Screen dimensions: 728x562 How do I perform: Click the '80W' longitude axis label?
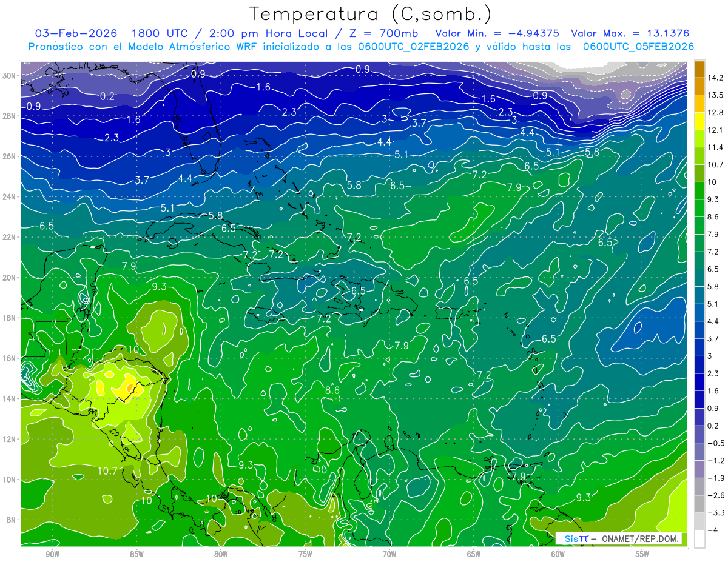coord(221,554)
